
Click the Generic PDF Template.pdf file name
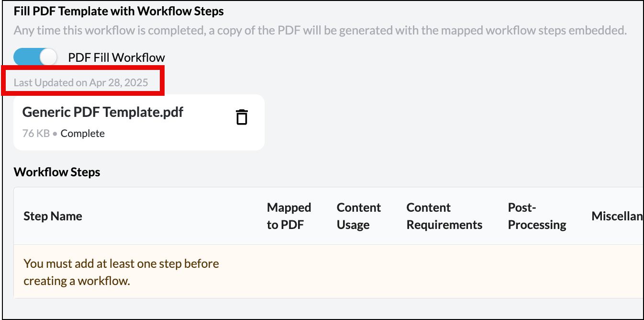coord(103,112)
